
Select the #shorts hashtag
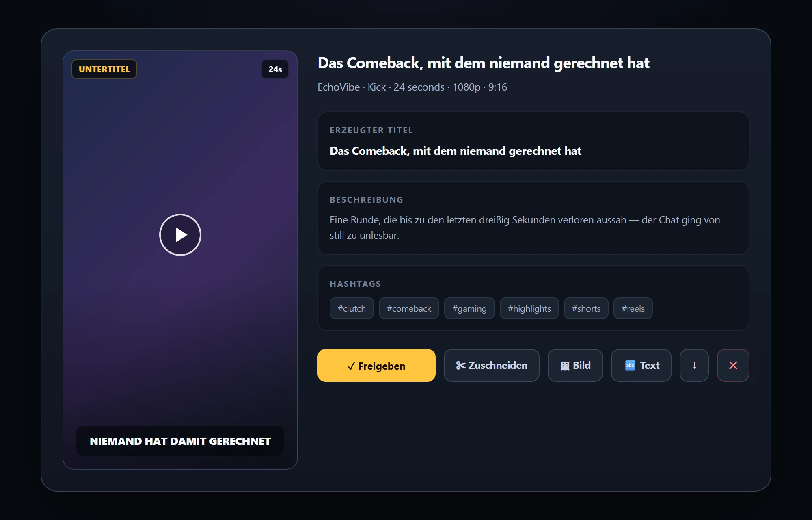tap(586, 308)
